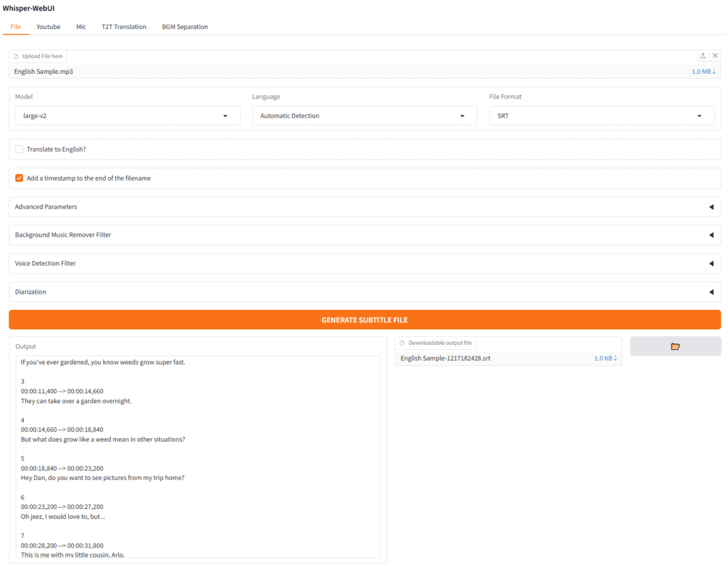Open the output folder icon button
Viewport: 728px width, 566px height.
[675, 346]
